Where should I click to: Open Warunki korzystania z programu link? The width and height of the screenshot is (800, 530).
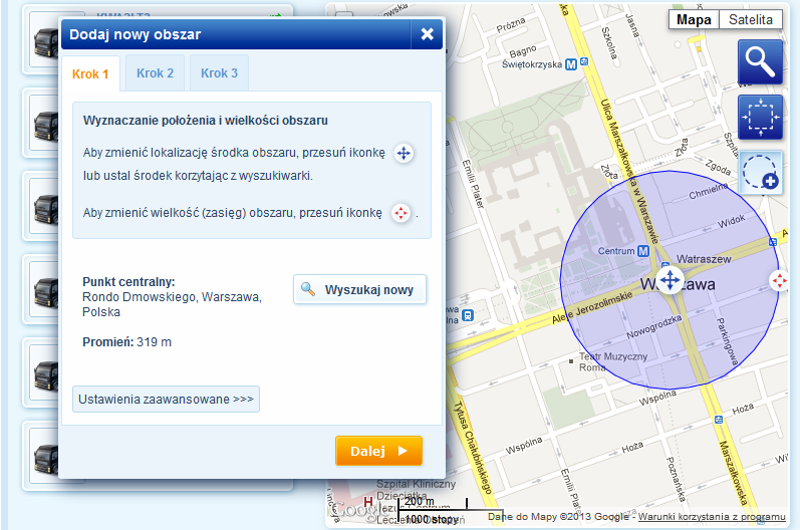712,517
